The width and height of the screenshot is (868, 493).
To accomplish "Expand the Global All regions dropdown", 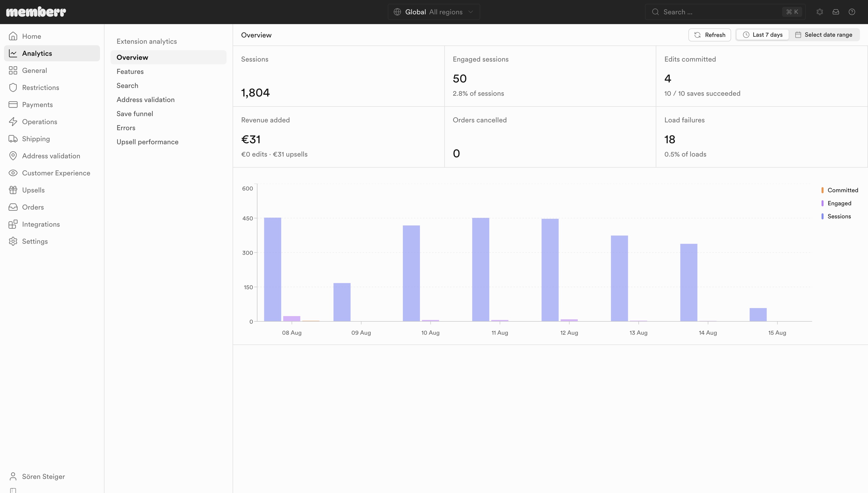I will point(434,12).
